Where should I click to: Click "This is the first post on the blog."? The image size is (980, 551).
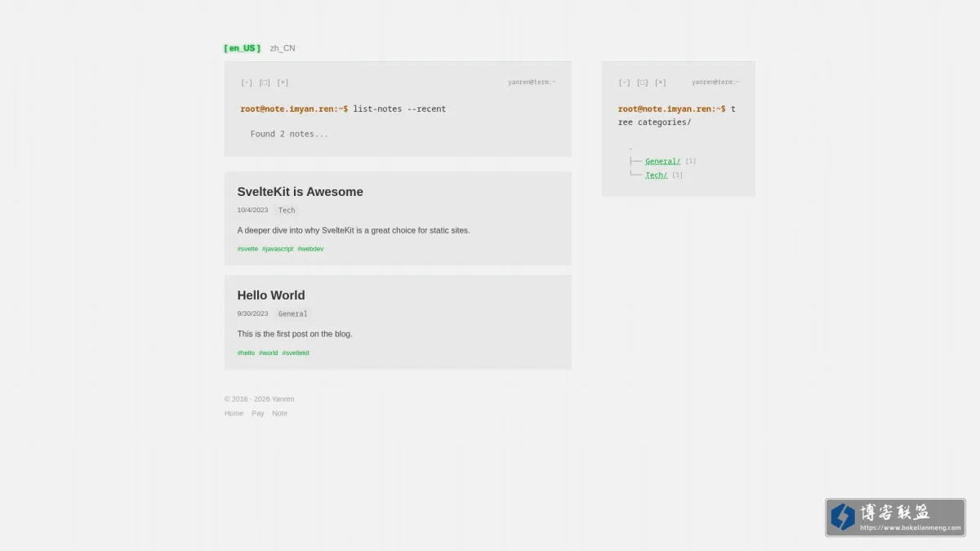(x=295, y=335)
